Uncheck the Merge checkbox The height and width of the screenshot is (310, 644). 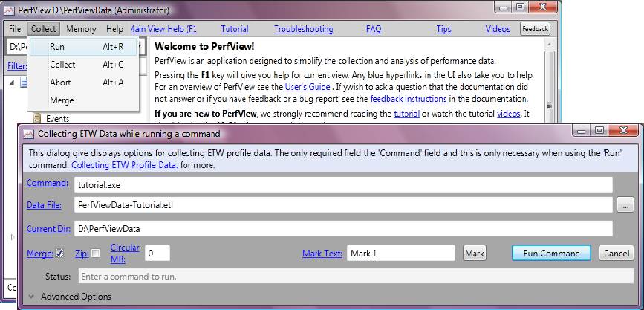pos(59,254)
